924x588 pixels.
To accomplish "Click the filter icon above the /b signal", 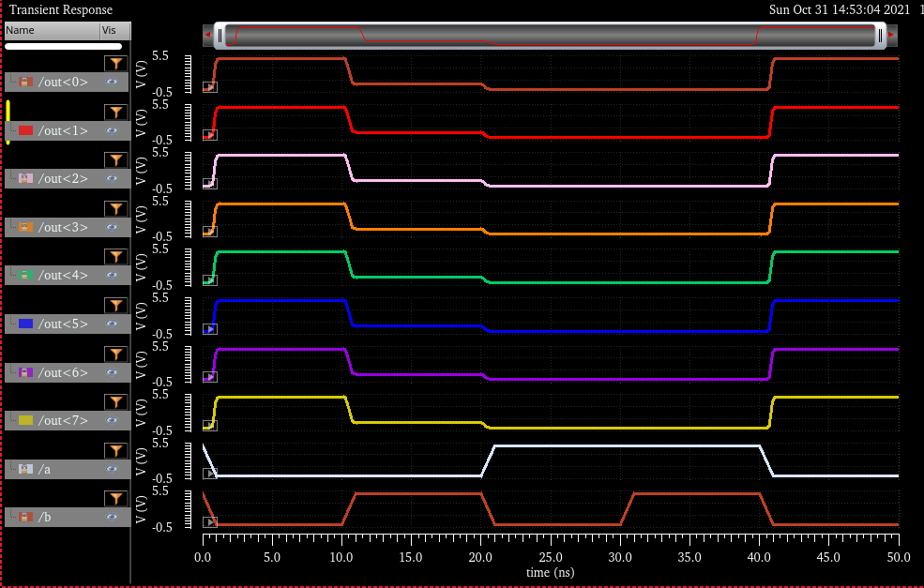I will point(116,499).
